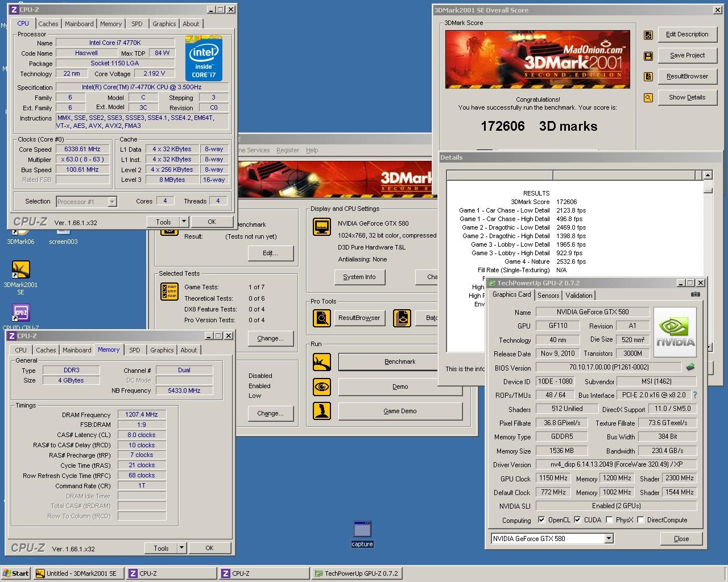Click the GPU-Z screenshot camera icon

(695, 294)
